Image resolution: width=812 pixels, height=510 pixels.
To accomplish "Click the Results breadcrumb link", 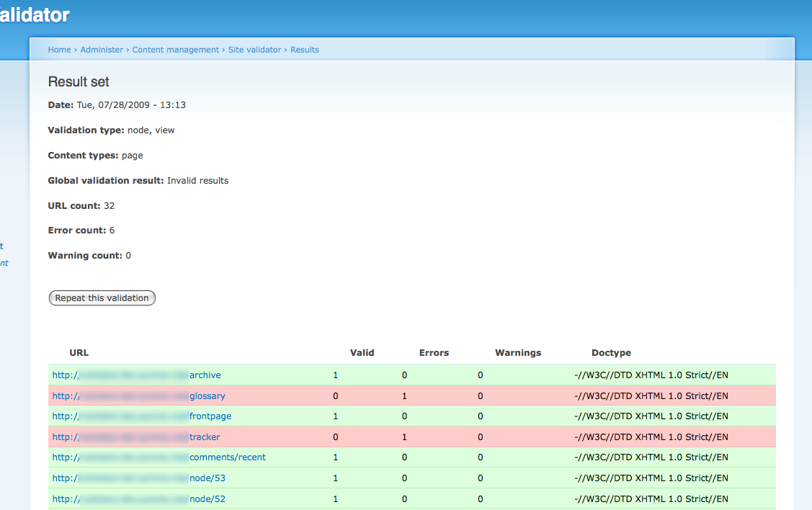I will click(305, 50).
